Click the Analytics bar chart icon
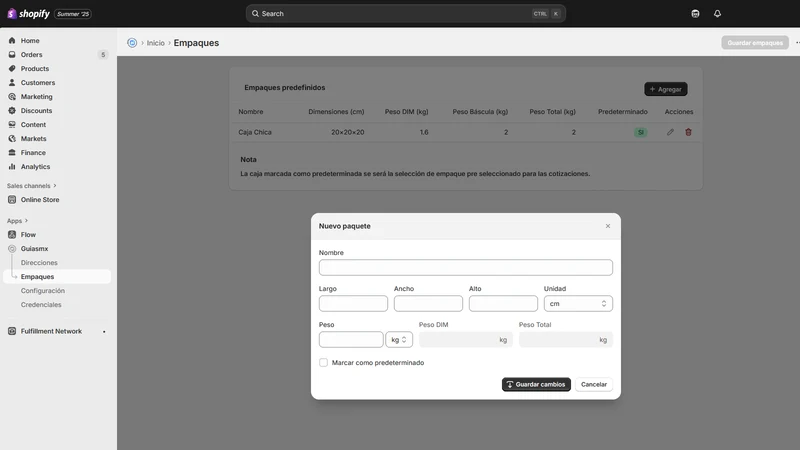This screenshot has height=450, width=800. point(12,167)
